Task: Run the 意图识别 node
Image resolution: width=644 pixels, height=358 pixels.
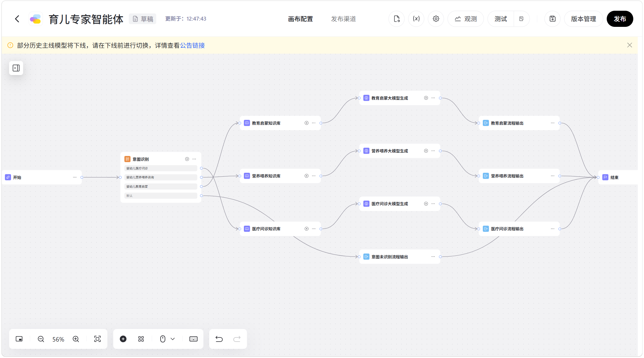Action: [187, 159]
